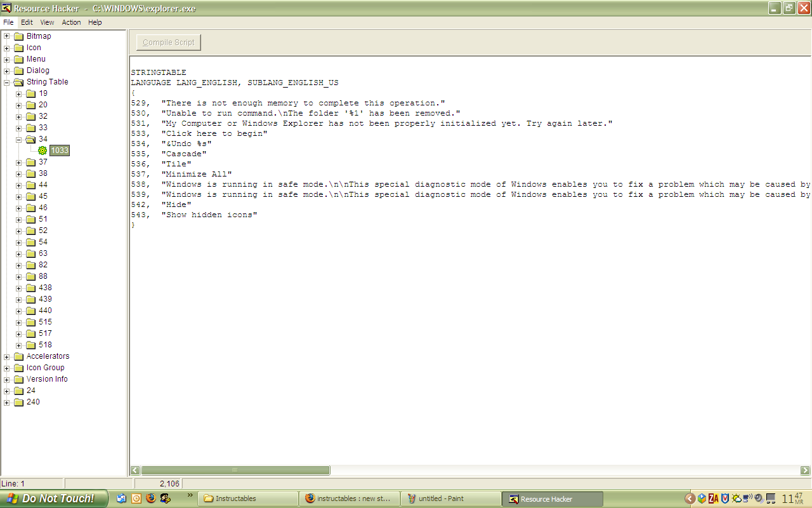
Task: Click the folder icon of node 45
Action: coord(30,196)
